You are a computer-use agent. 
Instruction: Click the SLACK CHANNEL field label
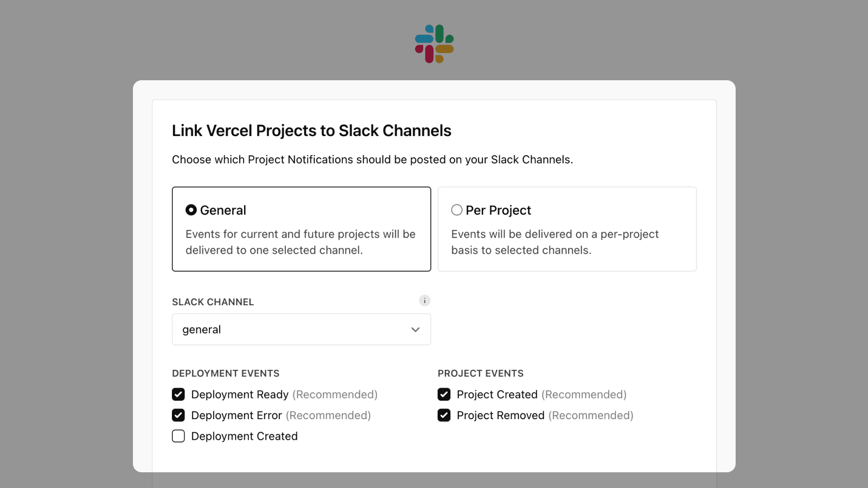213,302
